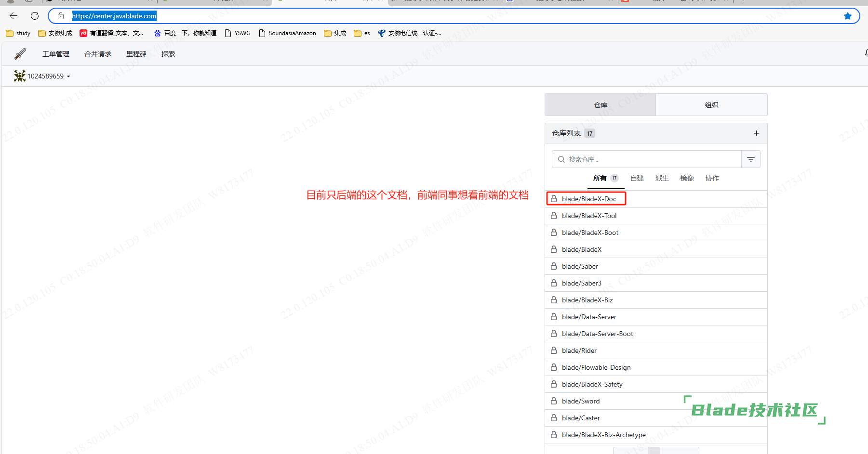Screen dimensions: 868x454
Task: Click the 搜索仓库 search field
Action: click(x=647, y=159)
